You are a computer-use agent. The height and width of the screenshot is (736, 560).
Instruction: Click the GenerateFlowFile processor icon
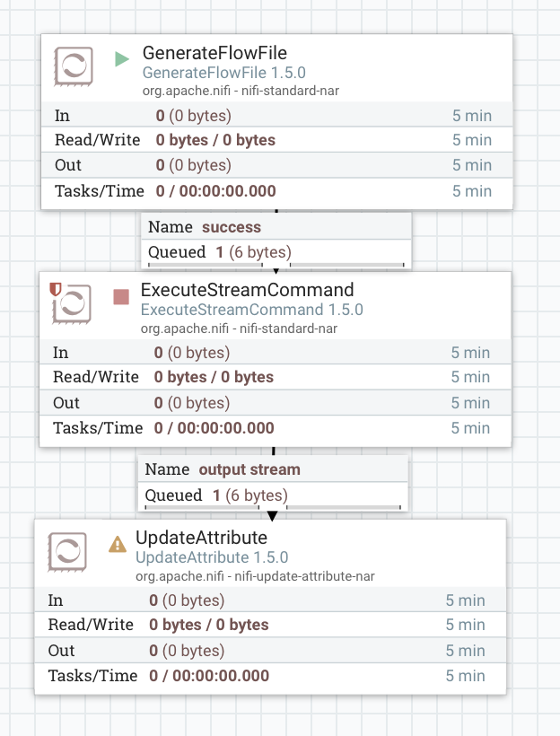pos(72,68)
